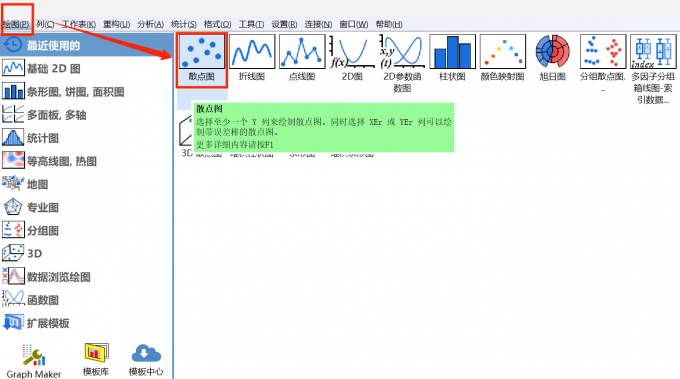
Task: Open the 连接(N) connect menu
Action: (x=318, y=24)
